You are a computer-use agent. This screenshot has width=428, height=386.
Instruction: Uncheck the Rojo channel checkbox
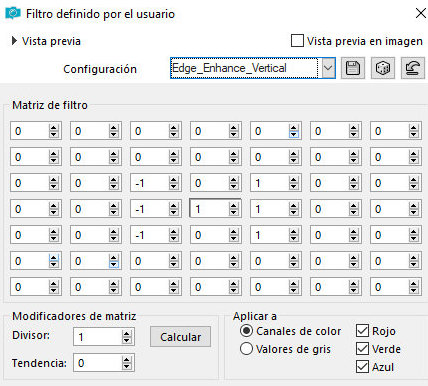pos(362,331)
